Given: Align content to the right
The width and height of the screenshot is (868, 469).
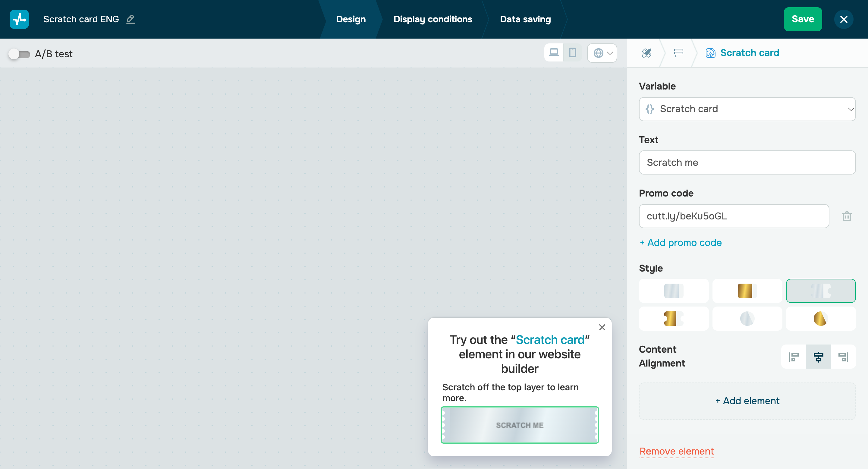Looking at the screenshot, I should 843,357.
